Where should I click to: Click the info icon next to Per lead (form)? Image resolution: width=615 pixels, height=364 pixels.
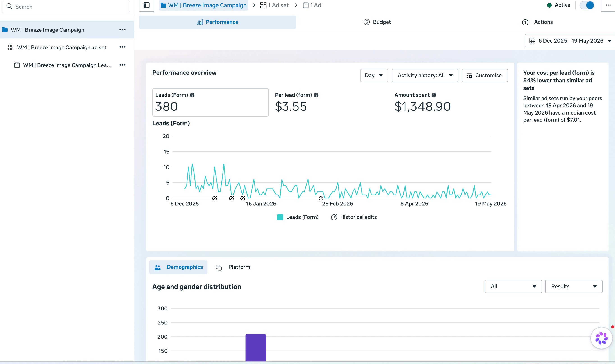point(316,95)
